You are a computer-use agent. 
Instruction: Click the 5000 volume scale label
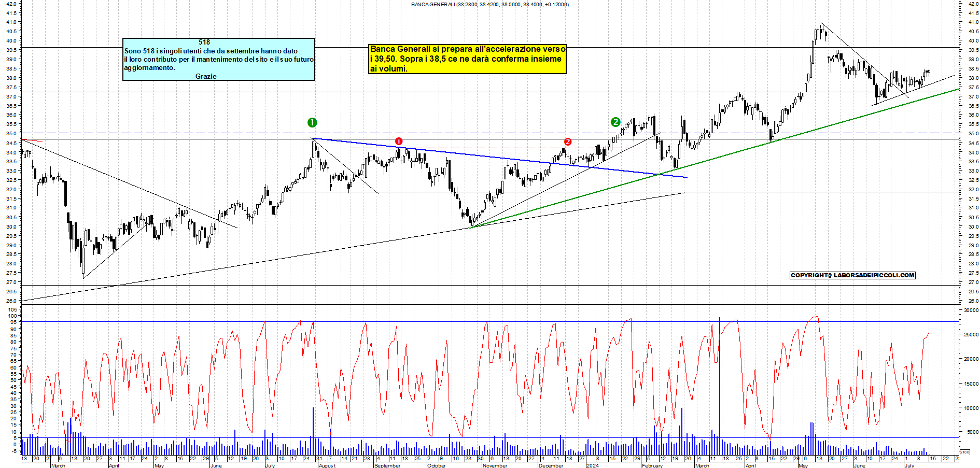(x=972, y=432)
